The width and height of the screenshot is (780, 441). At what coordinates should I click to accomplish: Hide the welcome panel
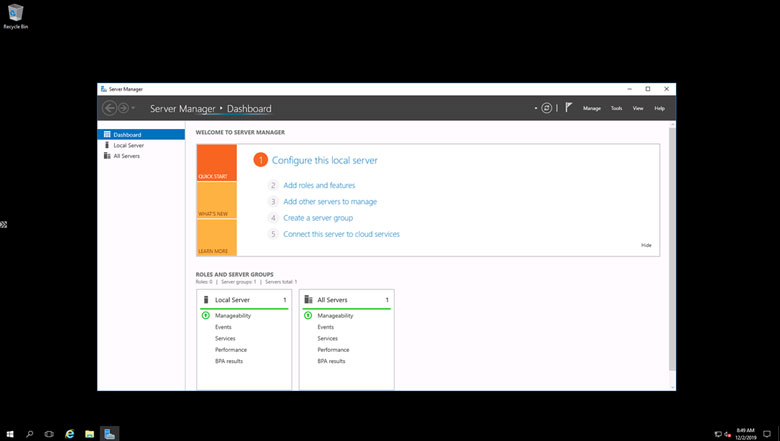click(x=646, y=245)
